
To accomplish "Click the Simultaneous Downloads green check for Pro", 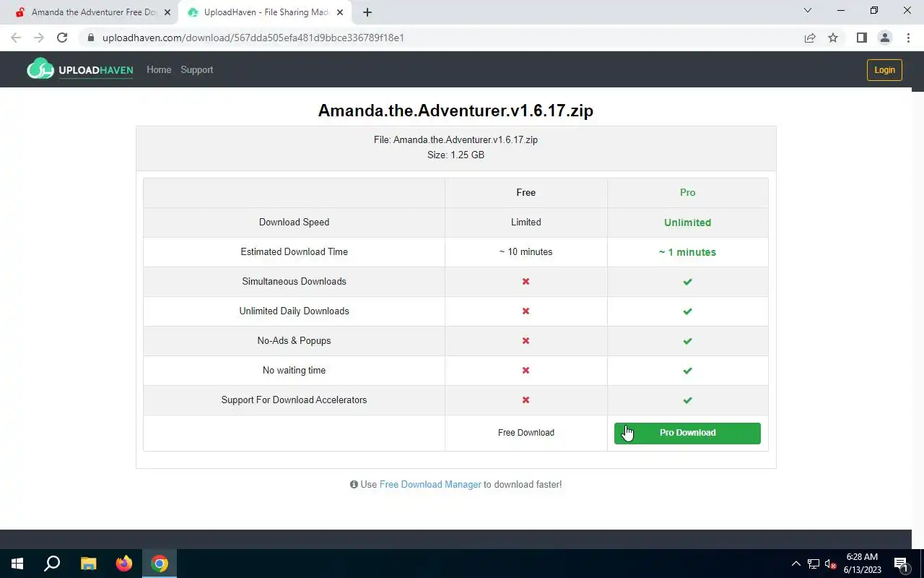I will [x=687, y=282].
